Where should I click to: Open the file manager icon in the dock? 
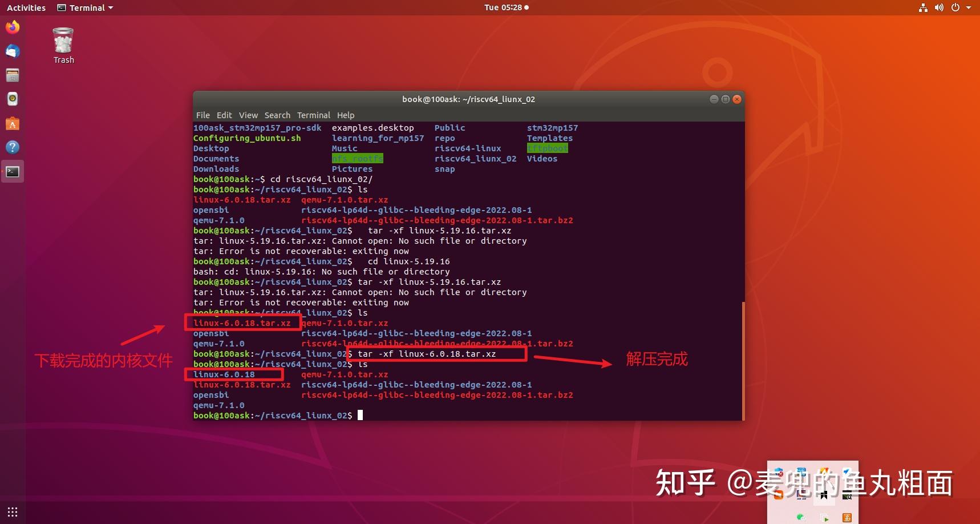(x=12, y=75)
